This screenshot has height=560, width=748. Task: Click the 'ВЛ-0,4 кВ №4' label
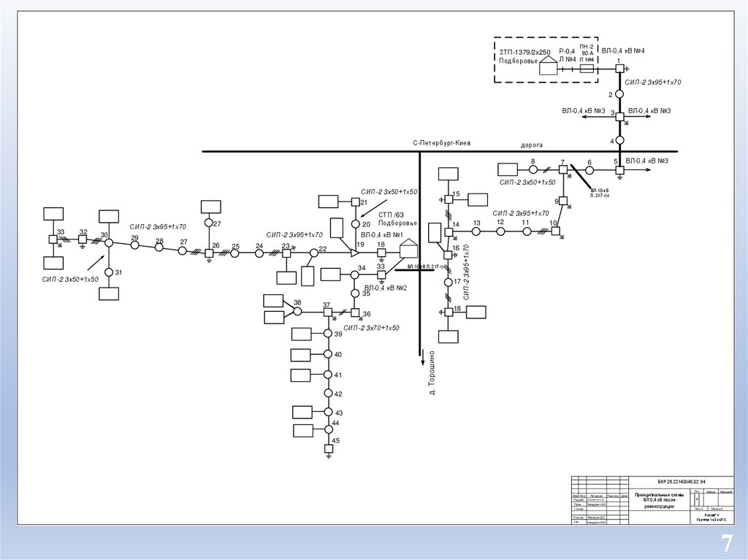click(x=623, y=50)
